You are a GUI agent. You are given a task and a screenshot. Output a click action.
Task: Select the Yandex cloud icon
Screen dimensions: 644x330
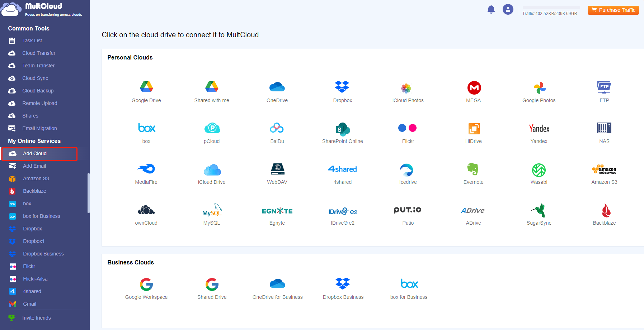pos(539,128)
